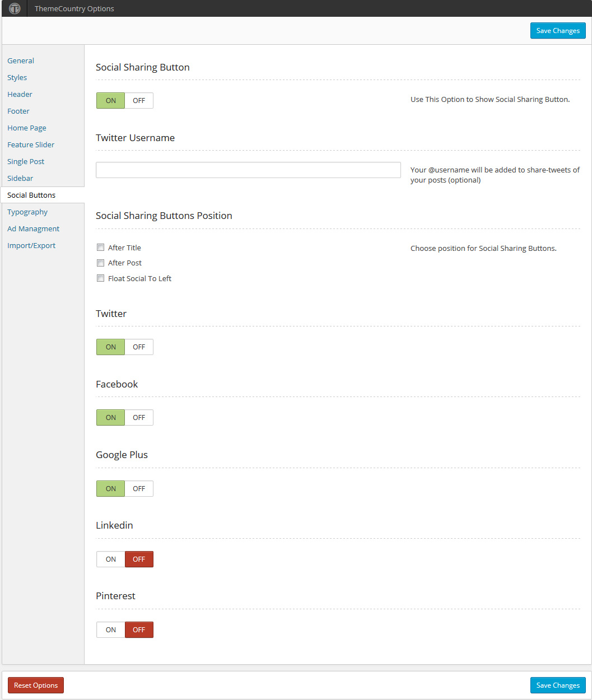Click the top Save Changes button
Viewport: 592px width, 700px height.
click(x=558, y=31)
